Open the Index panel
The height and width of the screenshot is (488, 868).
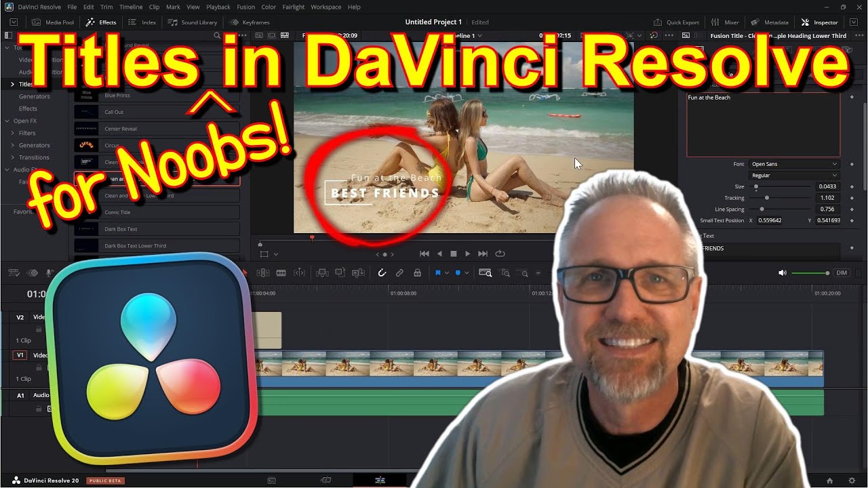[142, 22]
